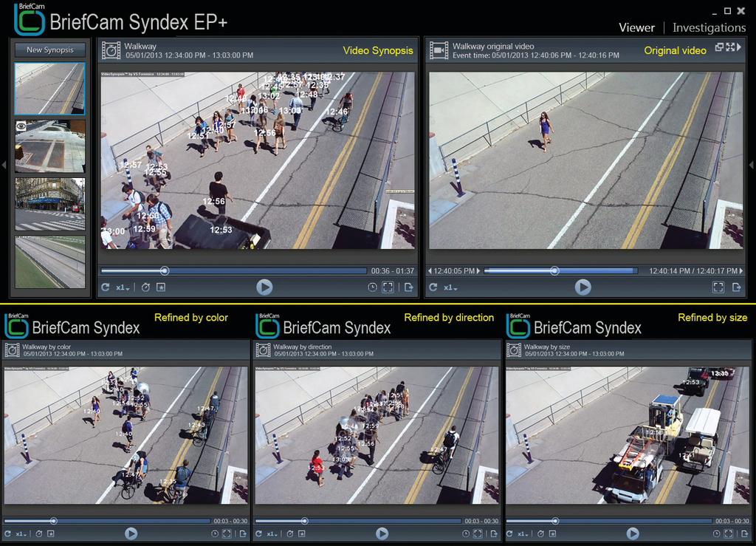Open fullscreen view of the Original video
The height and width of the screenshot is (546, 756).
718,287
